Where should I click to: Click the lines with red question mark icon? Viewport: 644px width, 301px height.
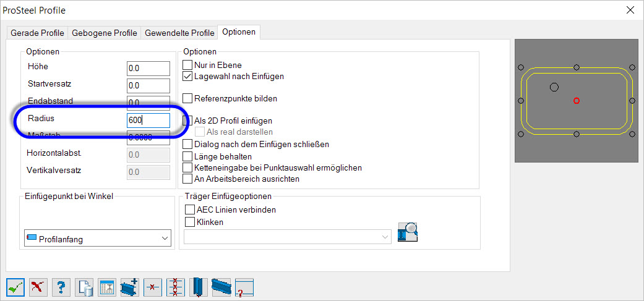pos(244,287)
